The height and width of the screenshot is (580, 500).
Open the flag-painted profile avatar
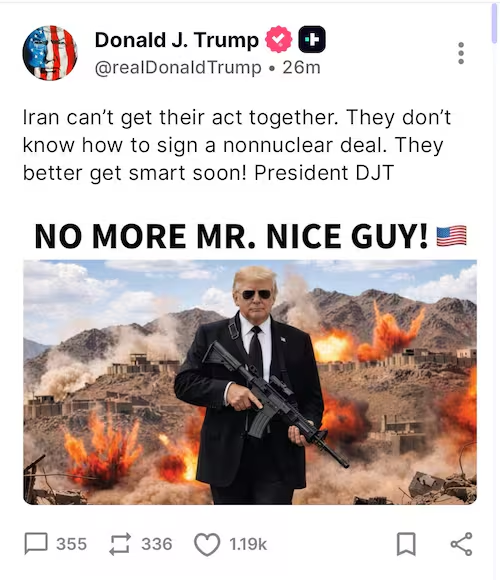point(50,53)
